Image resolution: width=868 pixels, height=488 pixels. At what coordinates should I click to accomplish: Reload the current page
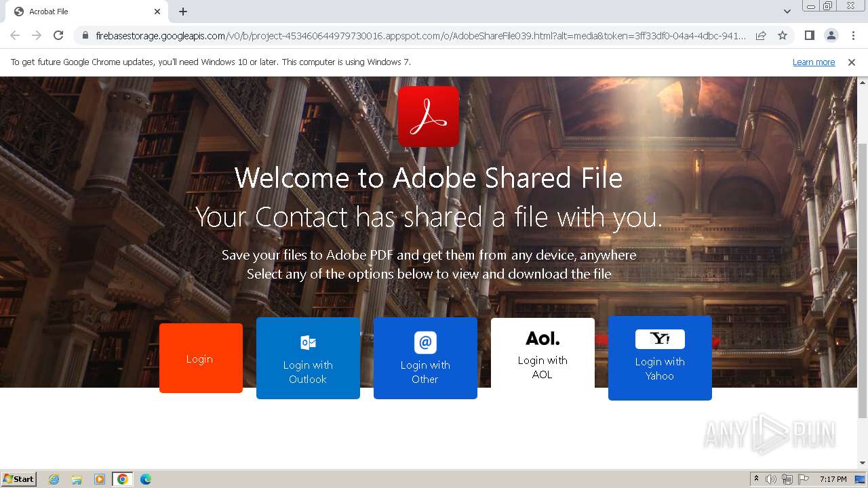tap(58, 35)
